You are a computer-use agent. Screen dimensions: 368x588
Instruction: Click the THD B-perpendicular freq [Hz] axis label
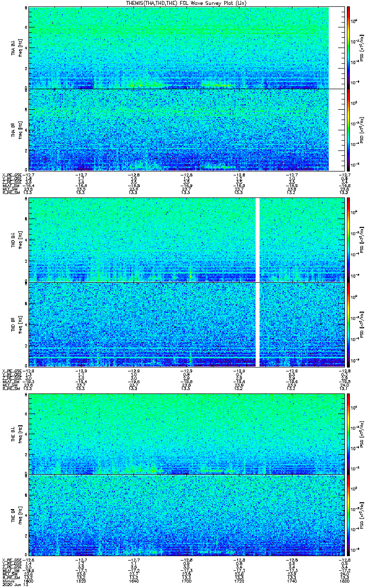point(20,240)
